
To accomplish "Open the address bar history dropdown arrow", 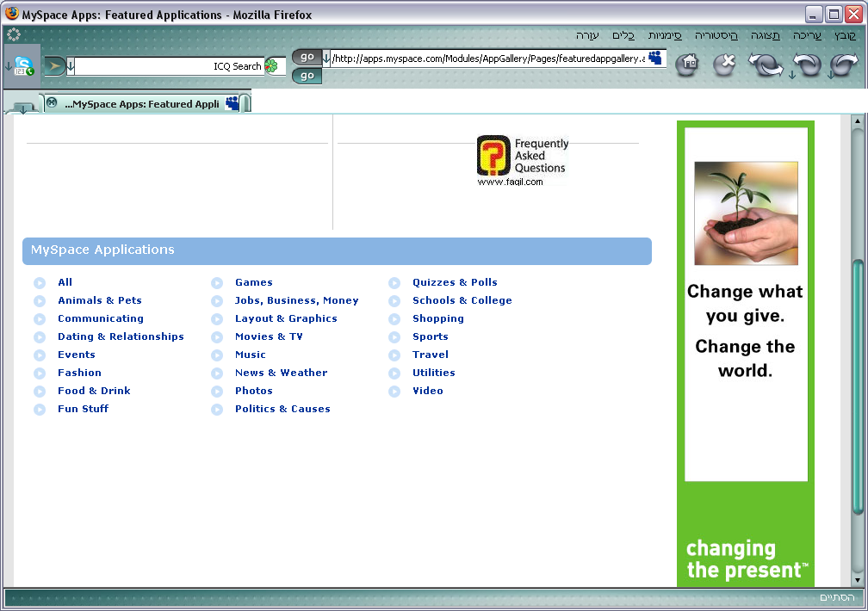I will point(326,59).
